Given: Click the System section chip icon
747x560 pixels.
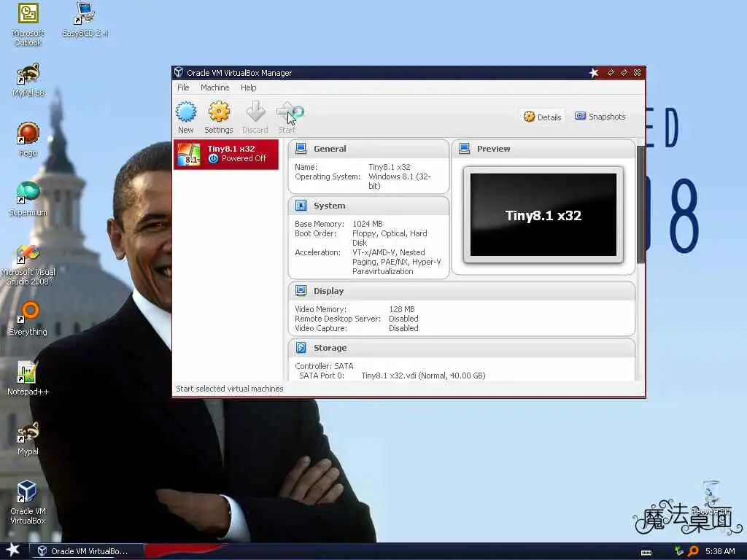Looking at the screenshot, I should tap(301, 205).
